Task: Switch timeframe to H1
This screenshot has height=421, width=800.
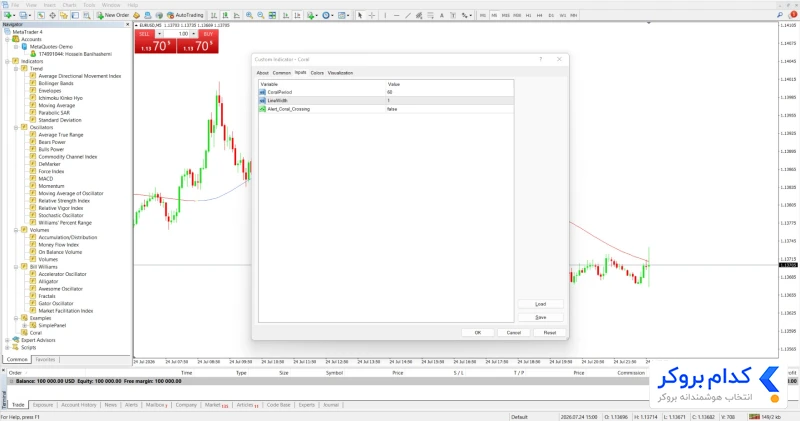Action: pos(528,15)
